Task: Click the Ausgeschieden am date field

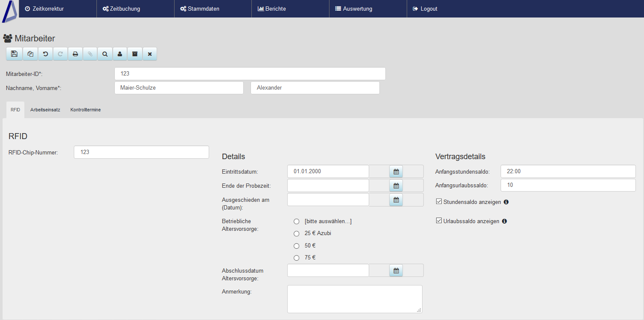Action: (x=328, y=200)
